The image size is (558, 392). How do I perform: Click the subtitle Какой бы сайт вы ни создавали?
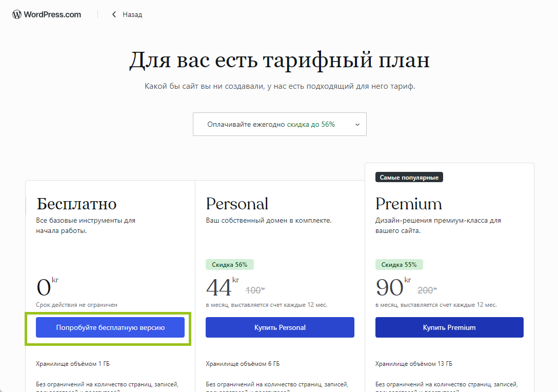(280, 86)
